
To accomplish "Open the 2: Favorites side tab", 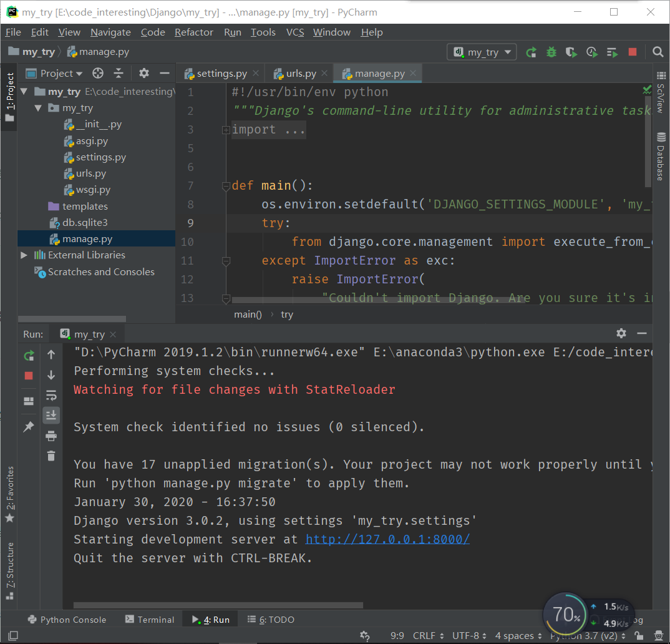I will tap(10, 494).
